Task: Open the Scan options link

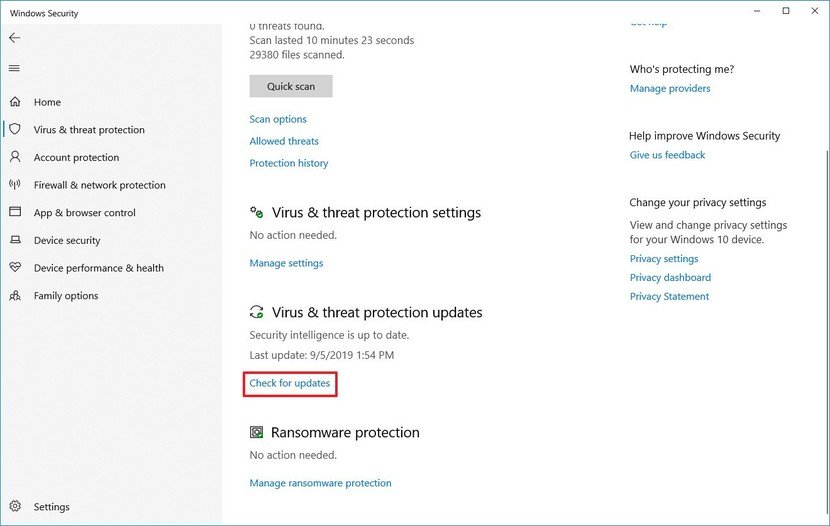Action: point(278,119)
